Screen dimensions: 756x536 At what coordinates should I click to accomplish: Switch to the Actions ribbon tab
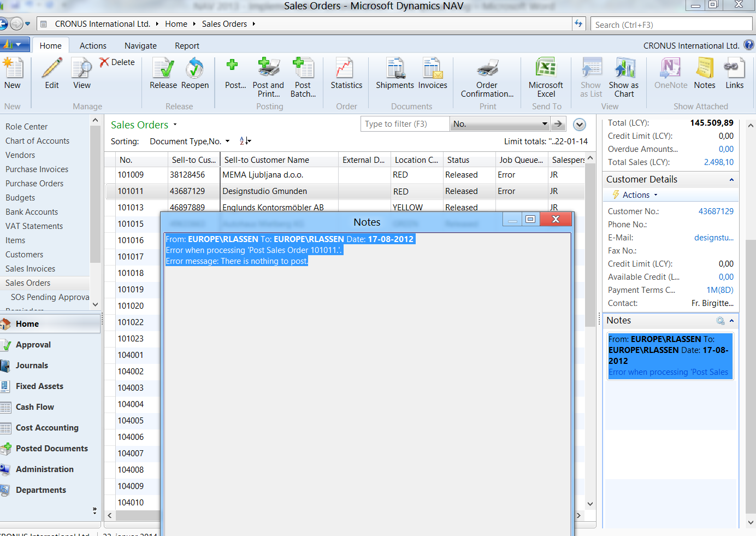coord(93,46)
